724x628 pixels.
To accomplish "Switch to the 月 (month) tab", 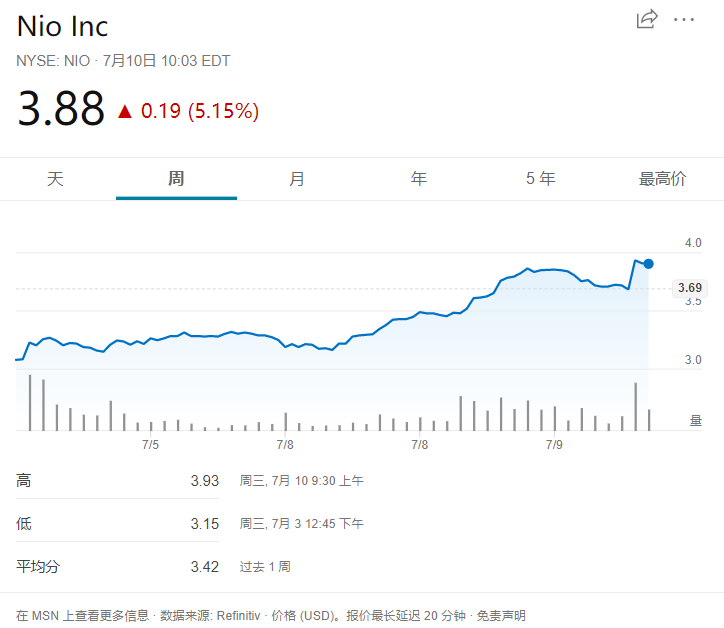I will coord(297,179).
